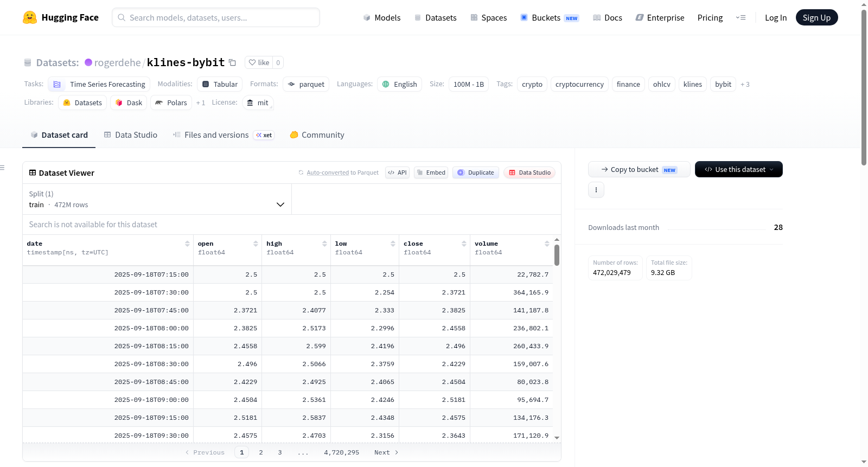Sort by the volume column

547,244
